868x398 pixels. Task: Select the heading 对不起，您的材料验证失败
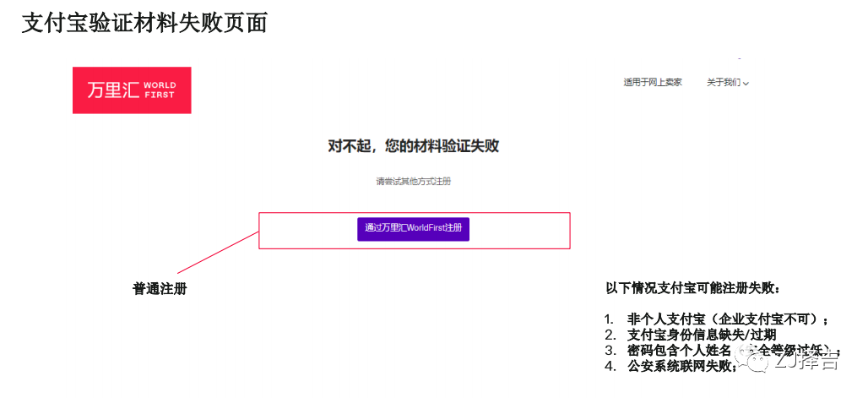[x=414, y=146]
